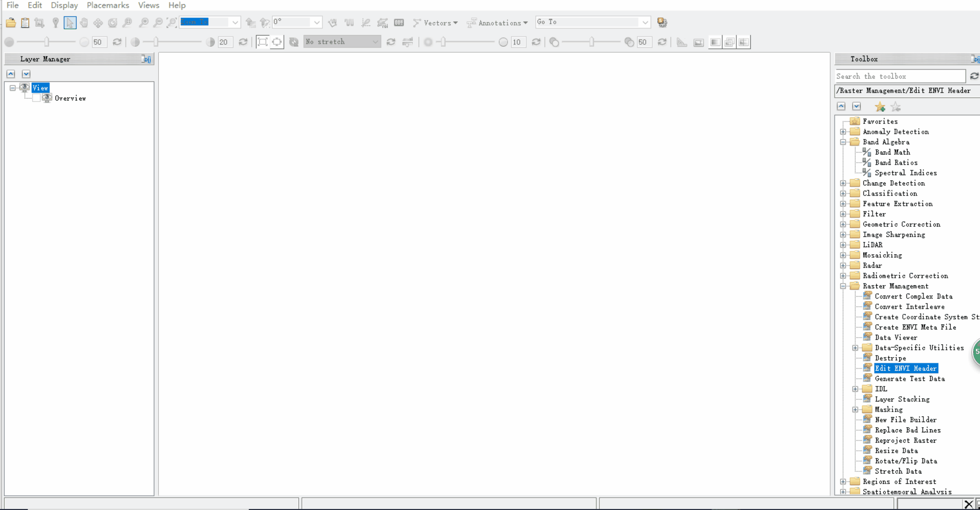Detach the Layer Manager panel pin icon

[147, 60]
